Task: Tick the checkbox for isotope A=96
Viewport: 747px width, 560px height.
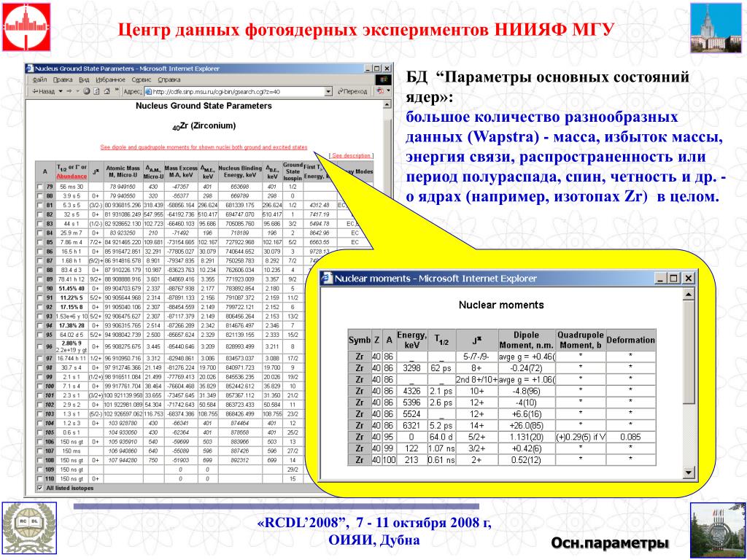Action: (x=39, y=346)
